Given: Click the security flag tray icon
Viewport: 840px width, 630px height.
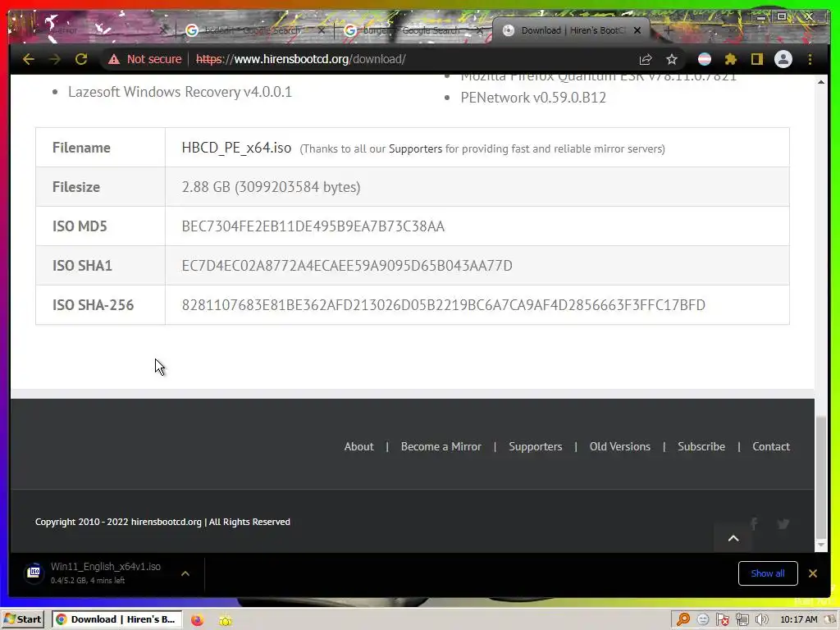Looking at the screenshot, I should coord(722,620).
